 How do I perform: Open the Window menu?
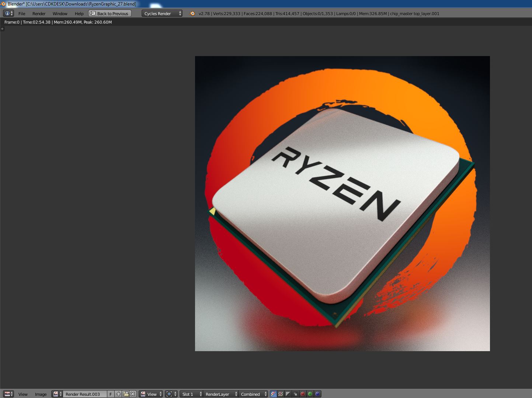pos(60,13)
